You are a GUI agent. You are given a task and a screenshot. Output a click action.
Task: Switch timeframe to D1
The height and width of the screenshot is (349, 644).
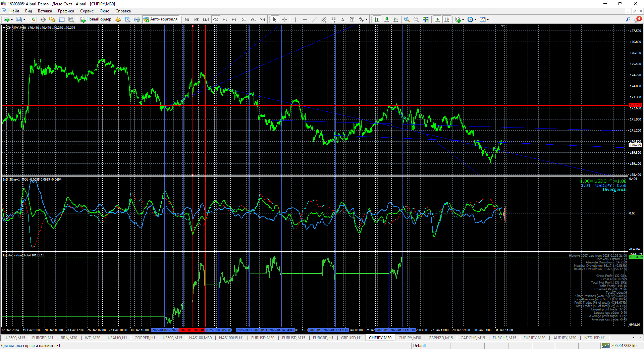coord(244,19)
